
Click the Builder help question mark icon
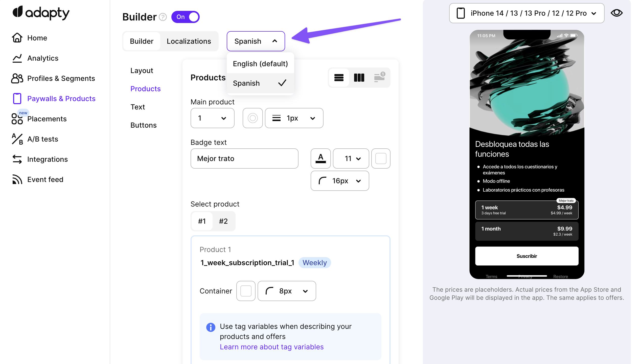click(x=163, y=17)
